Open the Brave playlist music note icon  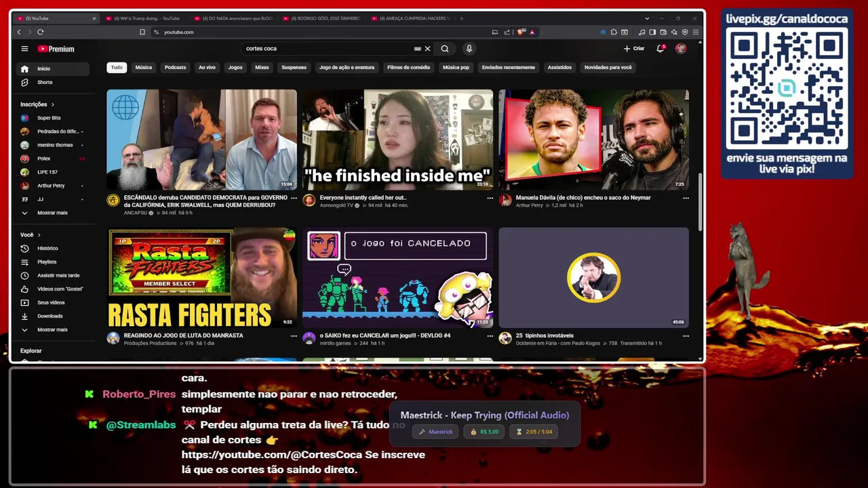[x=642, y=33]
